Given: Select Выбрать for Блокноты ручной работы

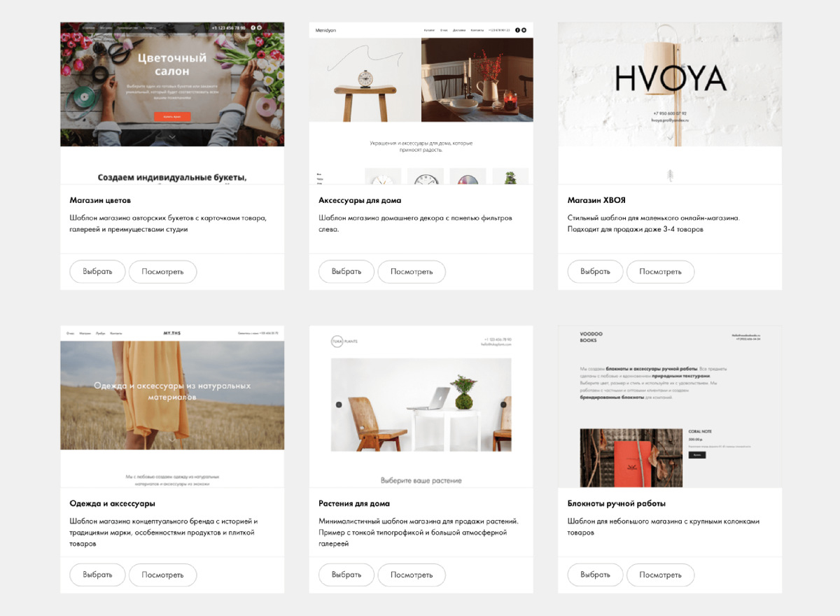Looking at the screenshot, I should point(595,575).
